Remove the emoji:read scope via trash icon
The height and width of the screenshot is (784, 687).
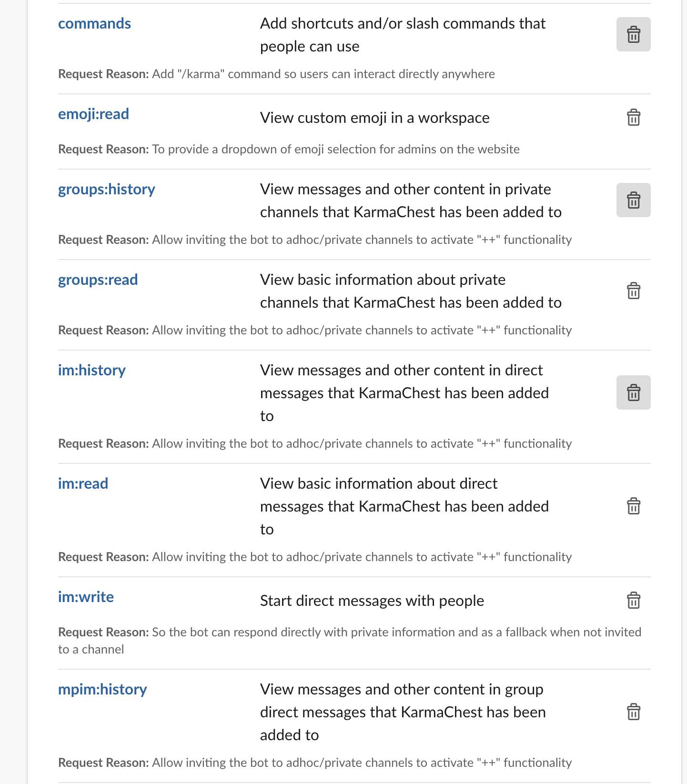[633, 117]
